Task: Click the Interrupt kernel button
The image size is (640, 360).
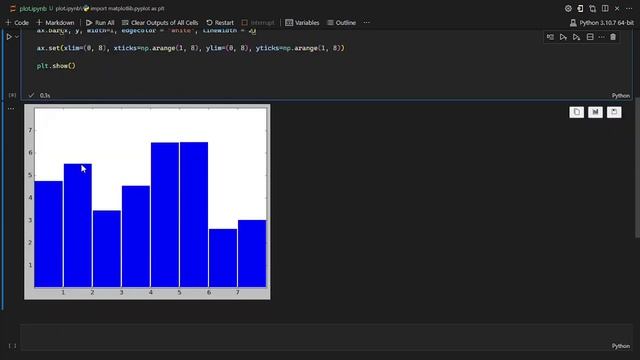Action: [x=258, y=22]
